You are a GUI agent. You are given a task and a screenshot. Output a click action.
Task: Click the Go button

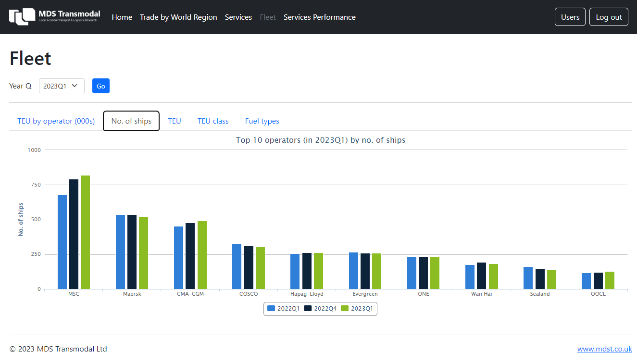(101, 86)
